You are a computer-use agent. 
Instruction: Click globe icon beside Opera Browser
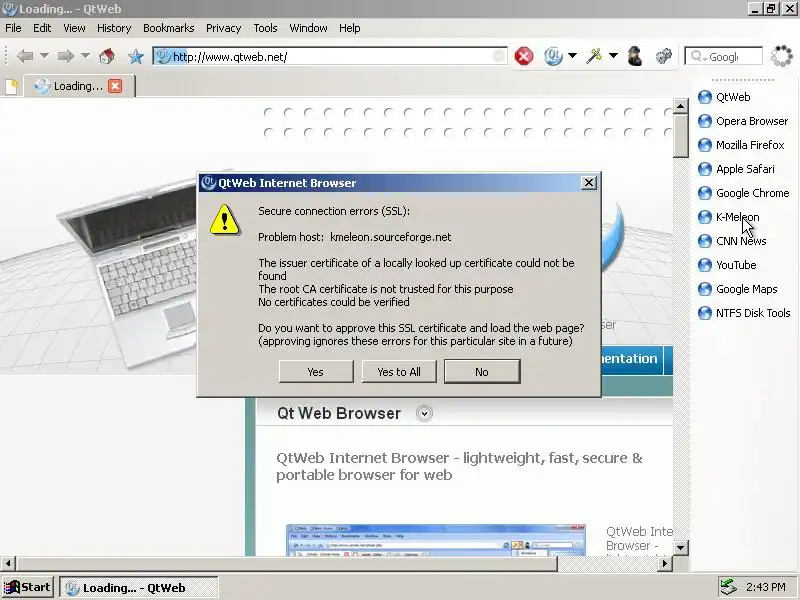click(x=705, y=121)
